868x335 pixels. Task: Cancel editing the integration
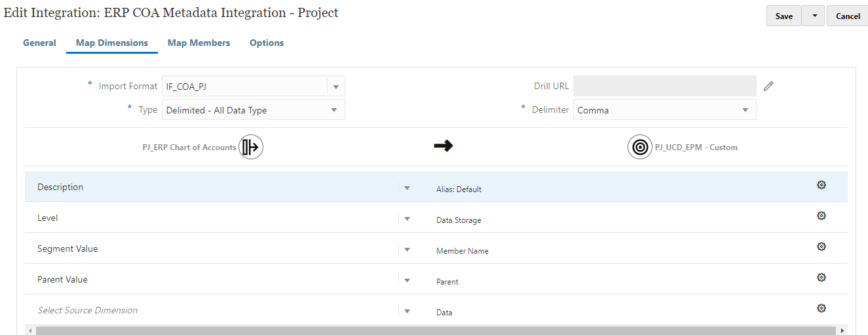pos(848,16)
